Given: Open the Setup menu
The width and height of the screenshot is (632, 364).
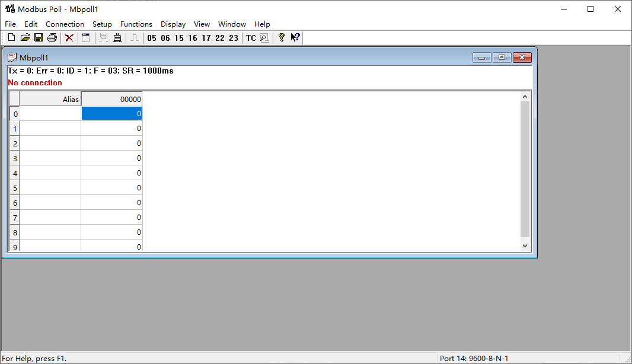Looking at the screenshot, I should (102, 24).
